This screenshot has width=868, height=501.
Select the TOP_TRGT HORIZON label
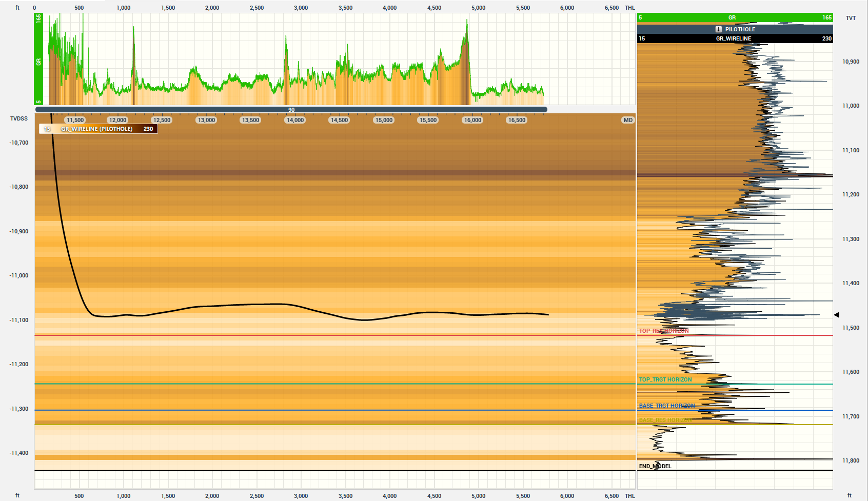coord(665,379)
